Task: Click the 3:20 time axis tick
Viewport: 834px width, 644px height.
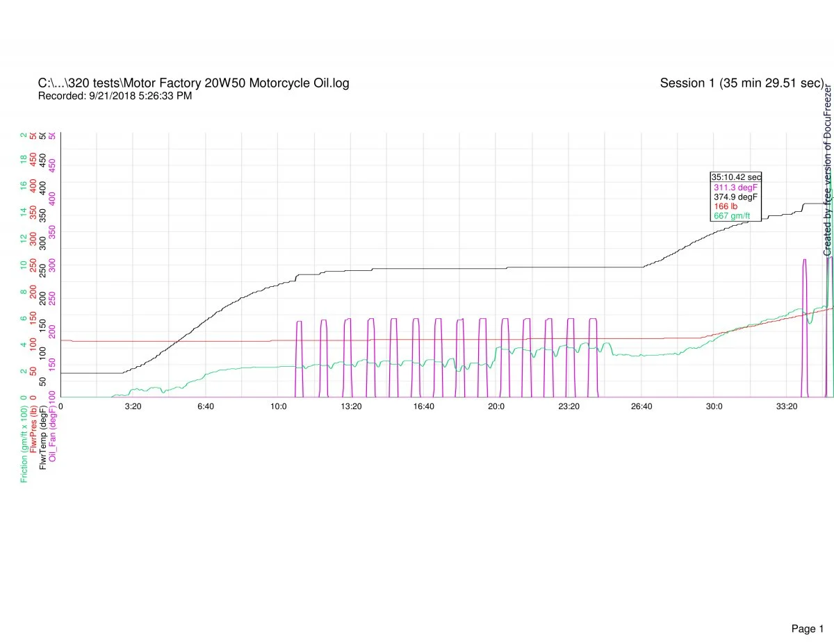Action: click(133, 406)
